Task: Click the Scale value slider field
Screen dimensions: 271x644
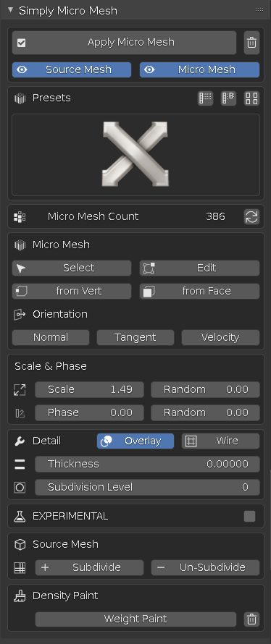Action: point(89,390)
